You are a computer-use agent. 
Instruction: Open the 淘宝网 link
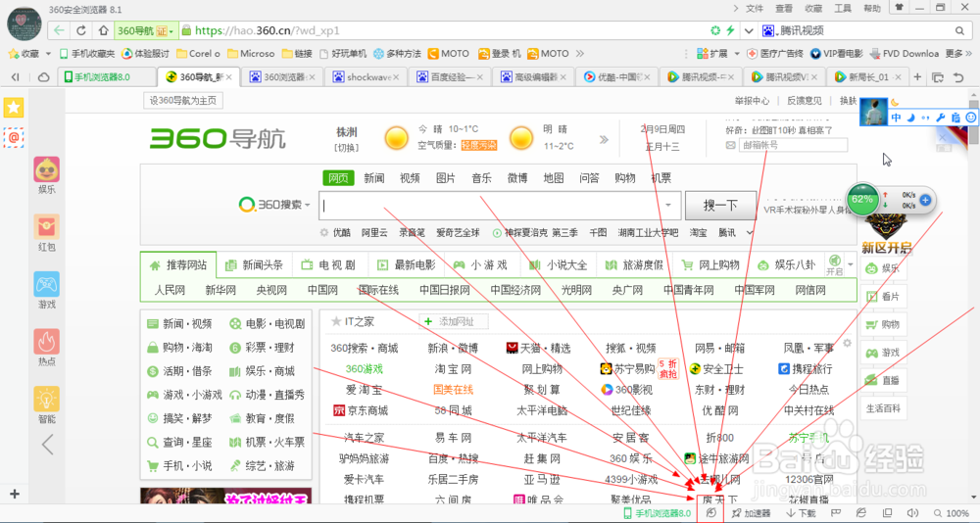point(453,369)
